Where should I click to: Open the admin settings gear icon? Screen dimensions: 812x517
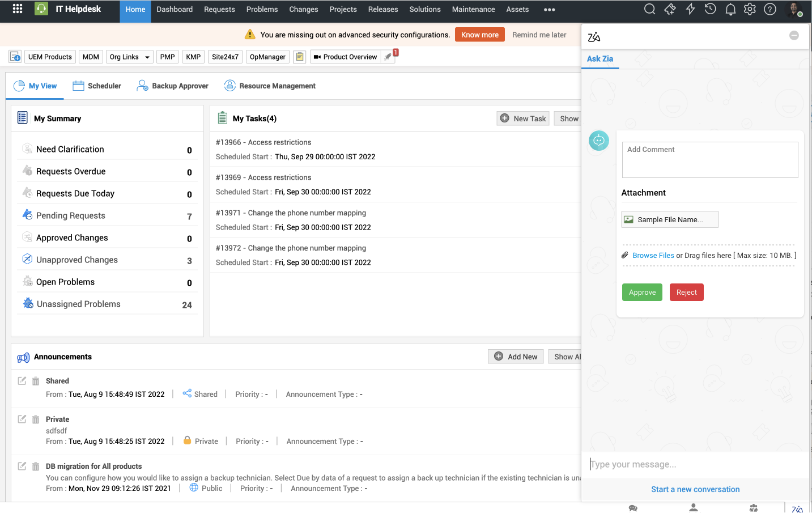click(750, 9)
